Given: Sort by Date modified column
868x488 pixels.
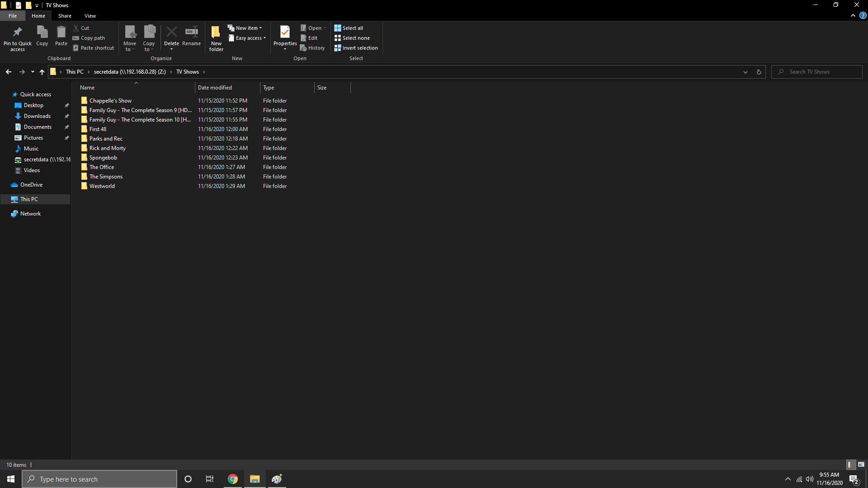Looking at the screenshot, I should click(227, 88).
